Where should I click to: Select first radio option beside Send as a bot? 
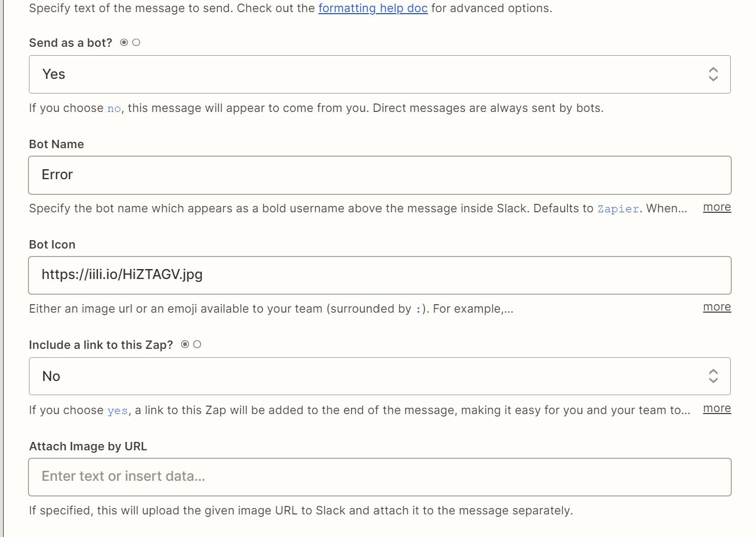coord(124,43)
